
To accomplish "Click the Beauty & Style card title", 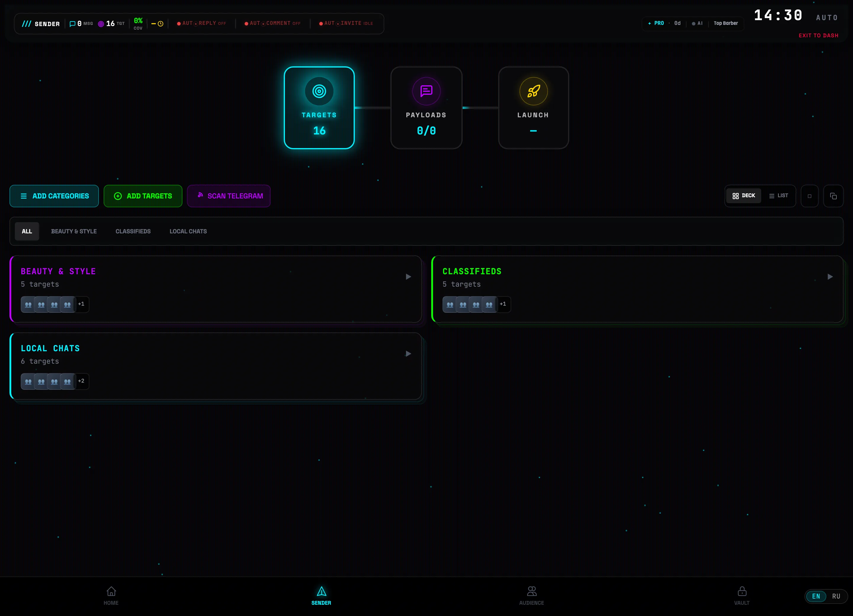I will [x=58, y=272].
